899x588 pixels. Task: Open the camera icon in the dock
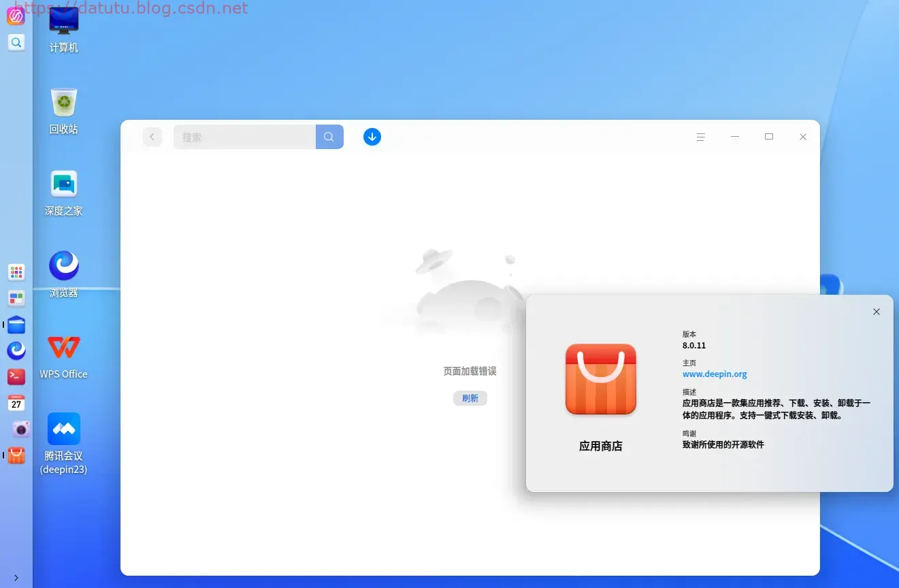pyautogui.click(x=20, y=429)
